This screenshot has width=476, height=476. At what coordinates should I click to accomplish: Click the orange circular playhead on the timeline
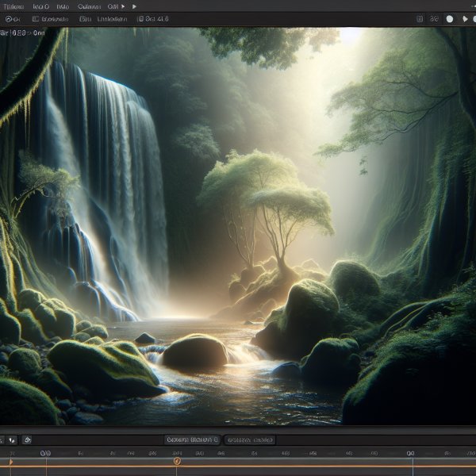(177, 461)
